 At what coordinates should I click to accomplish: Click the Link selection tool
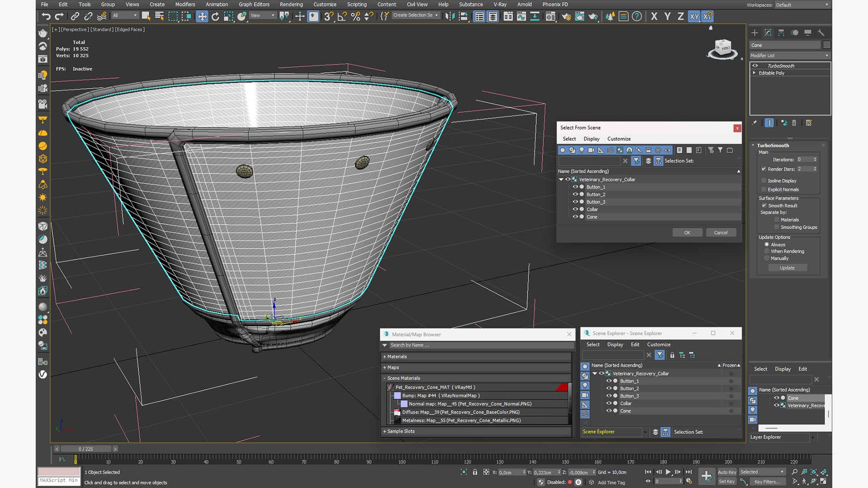(75, 16)
